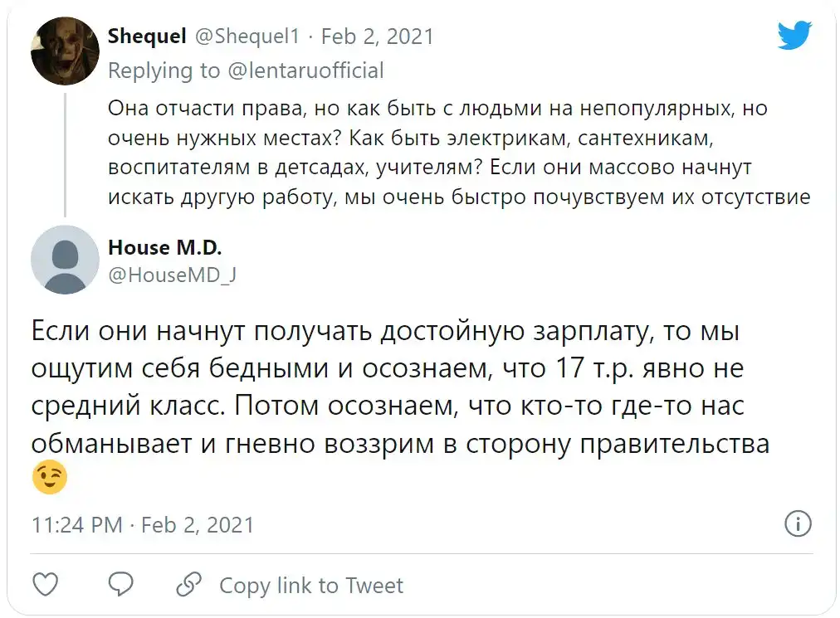Open the Shequel display name link
The image size is (840, 618).
[x=146, y=36]
